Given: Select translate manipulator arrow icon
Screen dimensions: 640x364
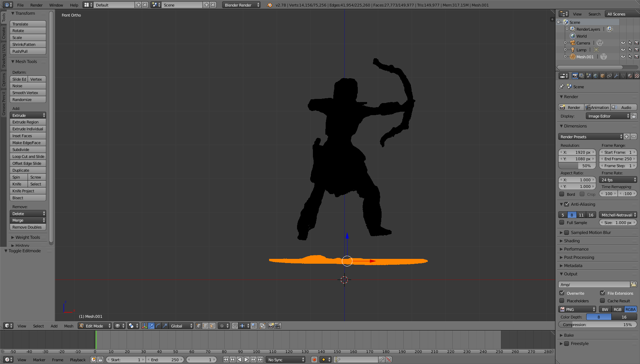Looking at the screenshot, I should (x=151, y=326).
